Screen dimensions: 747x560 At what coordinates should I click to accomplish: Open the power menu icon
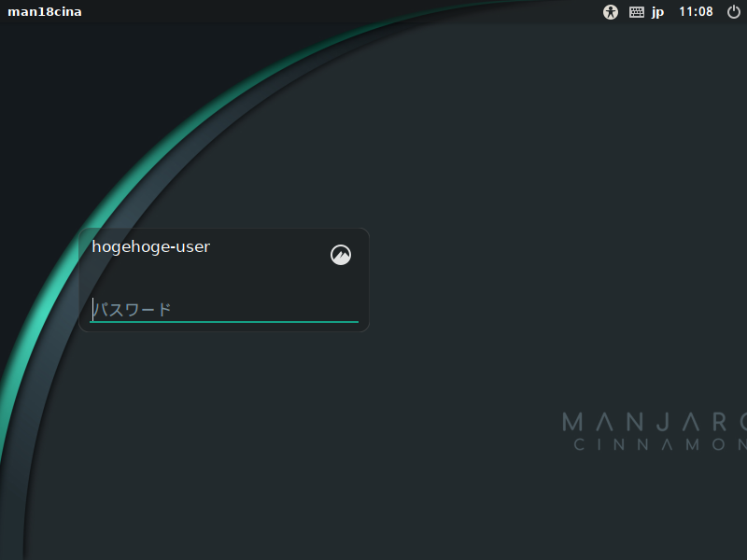[x=734, y=12]
